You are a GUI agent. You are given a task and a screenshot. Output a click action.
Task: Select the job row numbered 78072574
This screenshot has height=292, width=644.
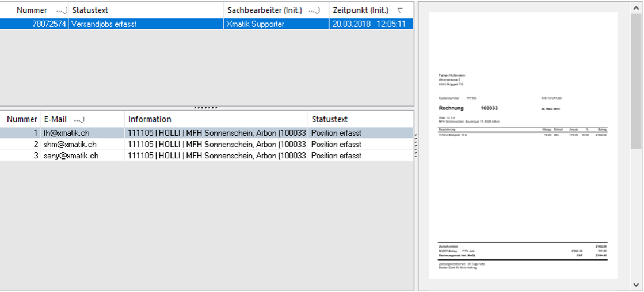[x=49, y=24]
